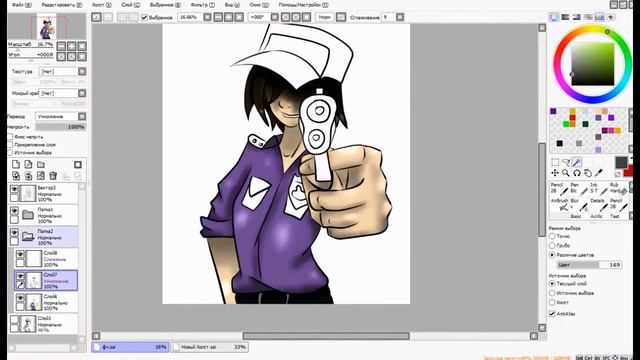Select the hand pan tool

(587, 173)
